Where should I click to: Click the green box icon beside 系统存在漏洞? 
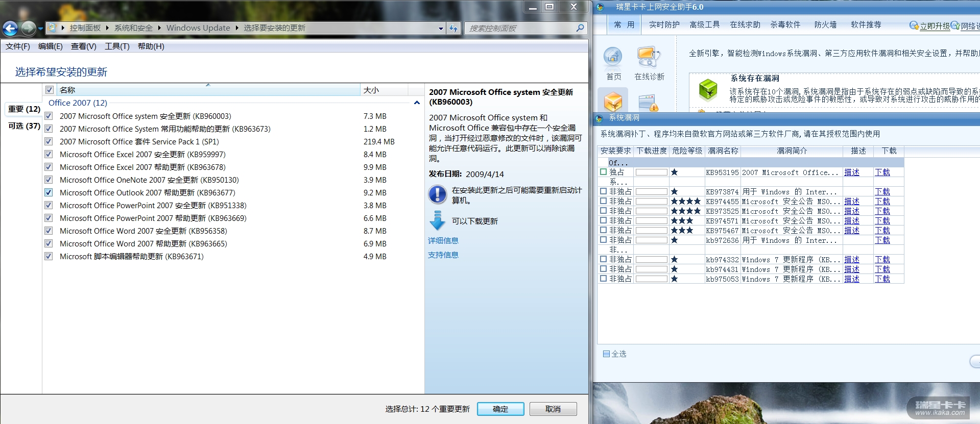point(708,89)
